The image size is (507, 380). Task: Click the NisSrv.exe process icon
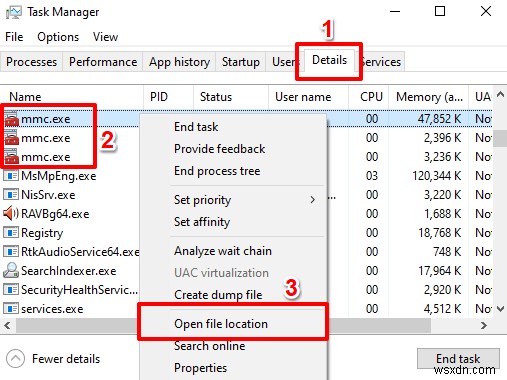11,195
